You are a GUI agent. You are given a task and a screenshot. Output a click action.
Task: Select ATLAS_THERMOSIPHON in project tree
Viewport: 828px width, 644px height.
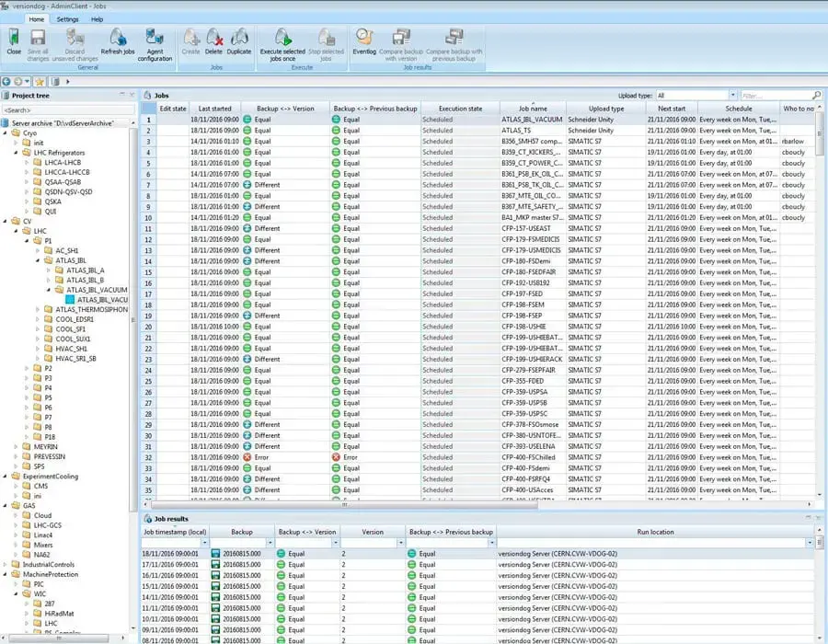click(91, 310)
